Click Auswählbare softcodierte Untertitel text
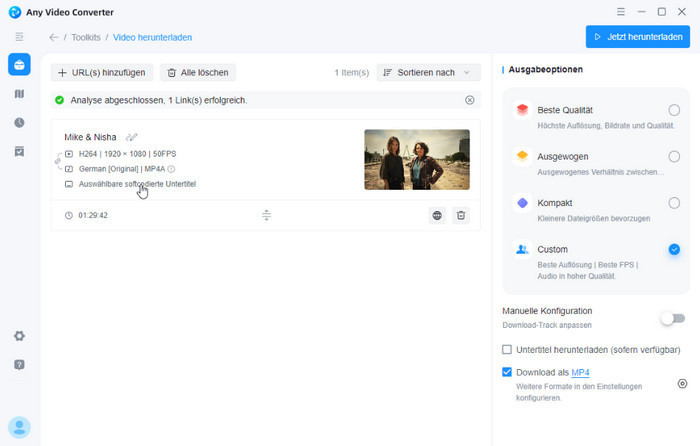 [x=138, y=184]
